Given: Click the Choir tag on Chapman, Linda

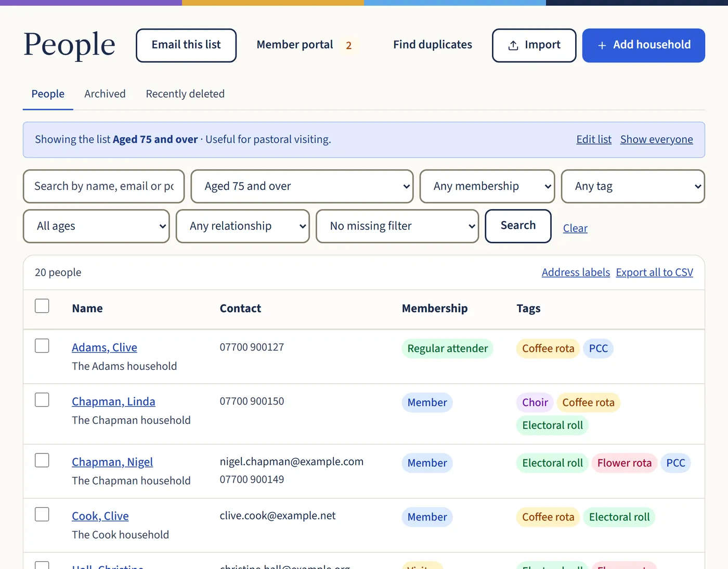Looking at the screenshot, I should pyautogui.click(x=535, y=403).
